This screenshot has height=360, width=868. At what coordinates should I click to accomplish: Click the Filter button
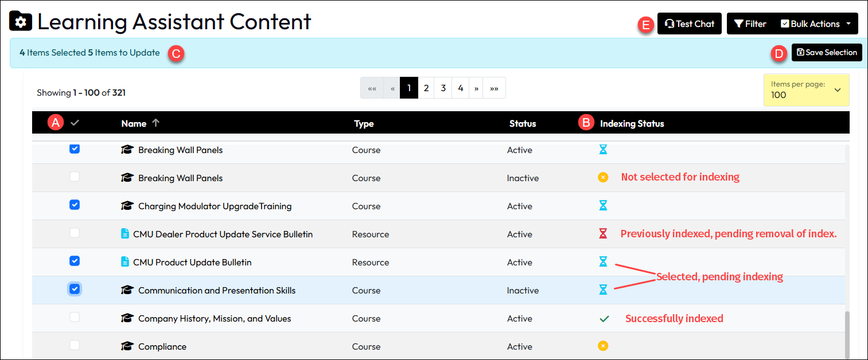pyautogui.click(x=750, y=24)
